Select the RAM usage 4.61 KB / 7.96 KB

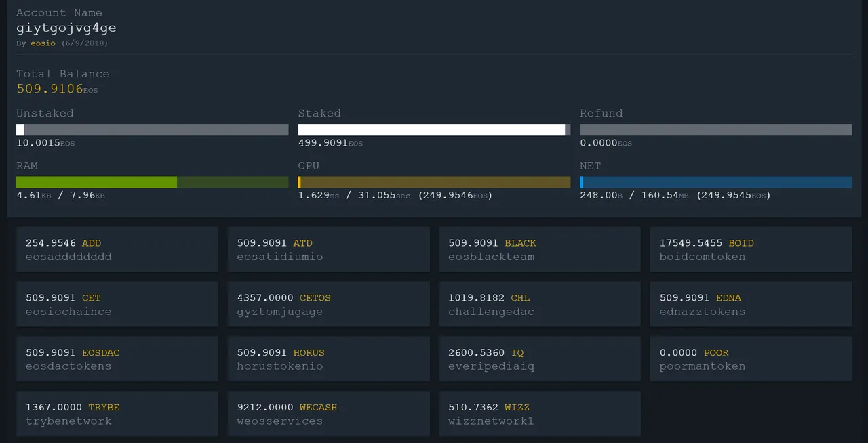61,195
